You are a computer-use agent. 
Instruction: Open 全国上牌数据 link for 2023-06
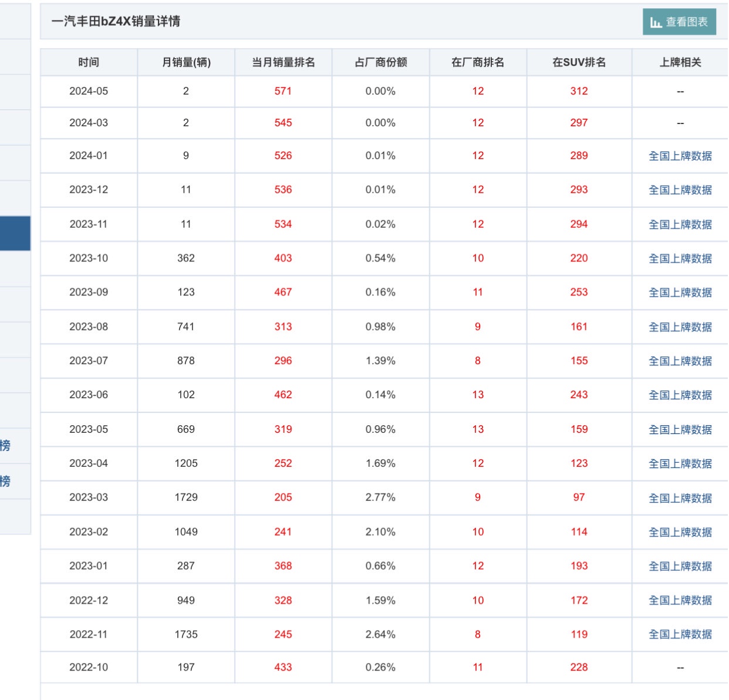[x=680, y=395]
